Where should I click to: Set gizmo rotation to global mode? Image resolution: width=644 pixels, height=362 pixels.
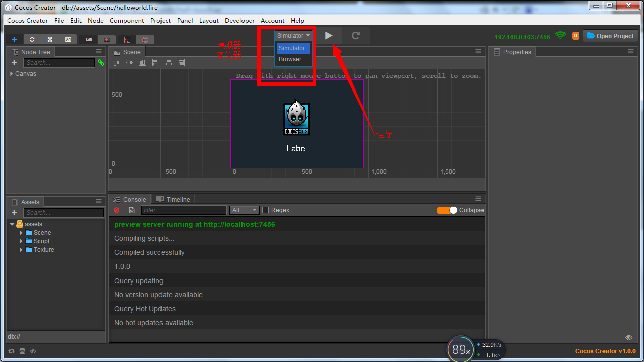pos(145,39)
